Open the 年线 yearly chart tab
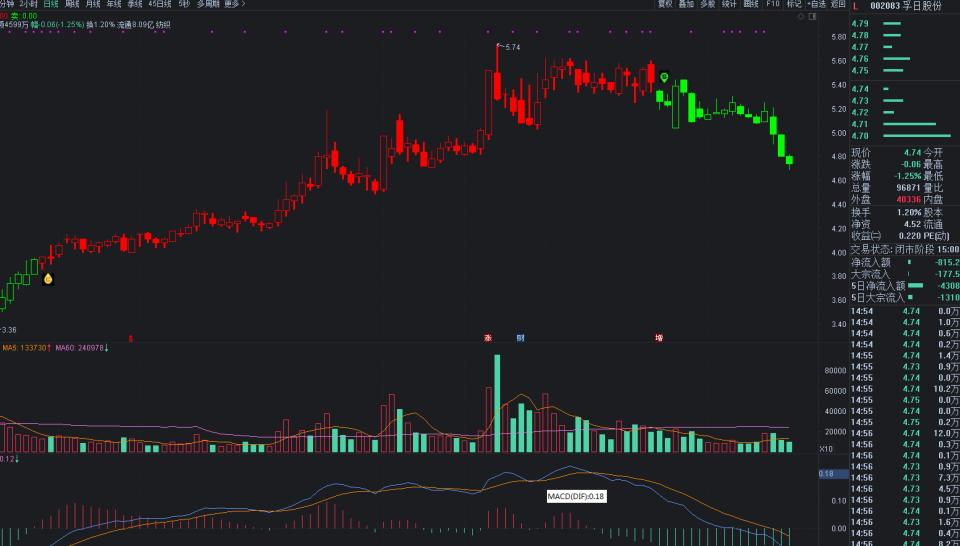This screenshot has height=546, width=960. (113, 4)
